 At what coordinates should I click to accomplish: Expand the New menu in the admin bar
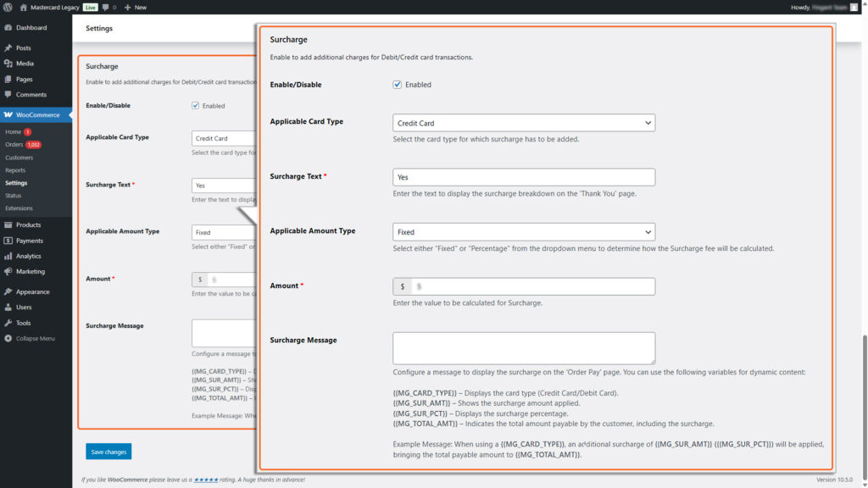pos(136,7)
